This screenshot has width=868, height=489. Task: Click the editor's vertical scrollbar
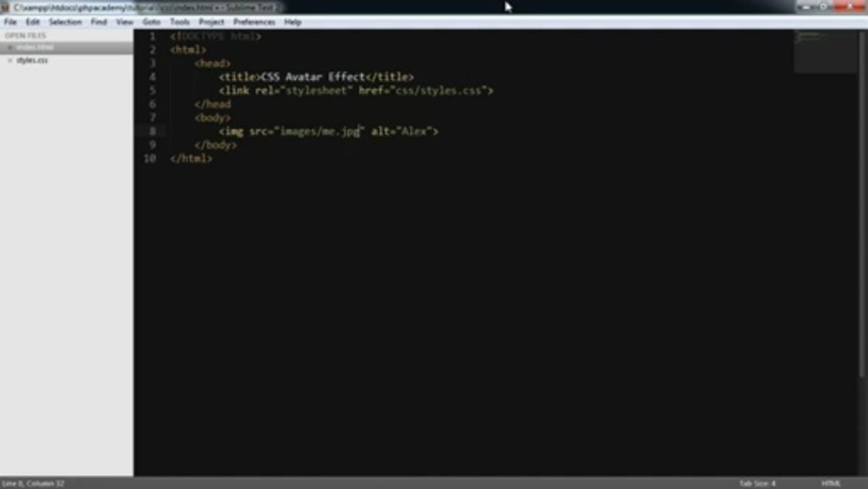[x=863, y=204]
